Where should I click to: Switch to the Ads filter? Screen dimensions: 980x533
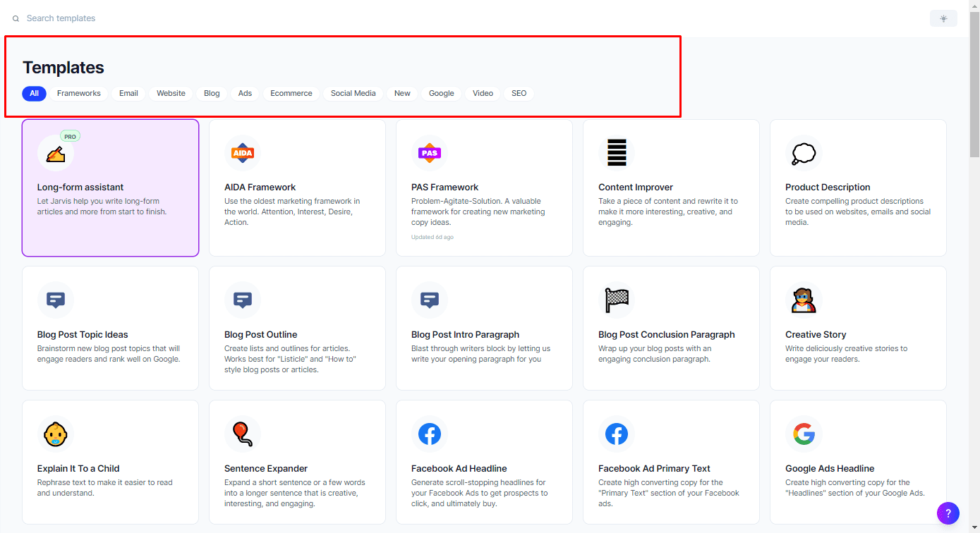click(245, 93)
